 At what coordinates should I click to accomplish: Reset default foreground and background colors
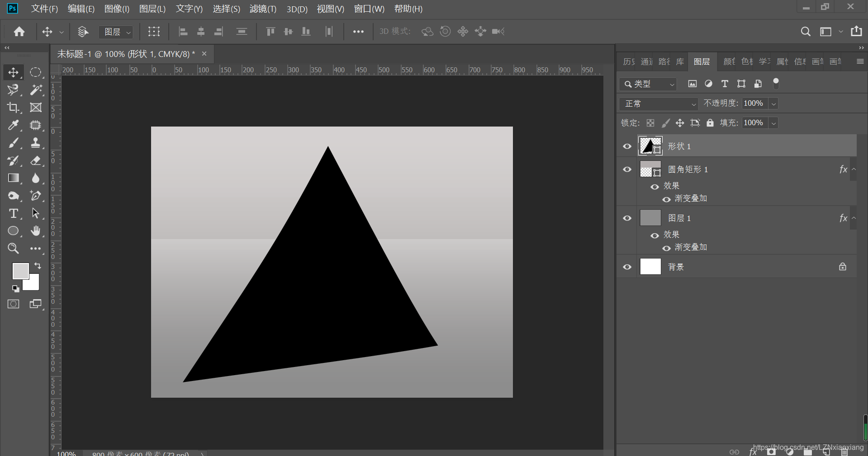tap(15, 289)
